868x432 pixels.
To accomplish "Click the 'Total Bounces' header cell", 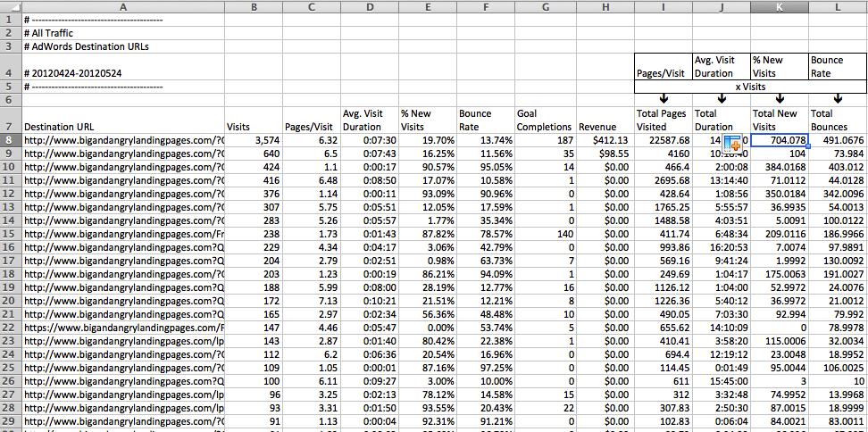I will click(839, 120).
